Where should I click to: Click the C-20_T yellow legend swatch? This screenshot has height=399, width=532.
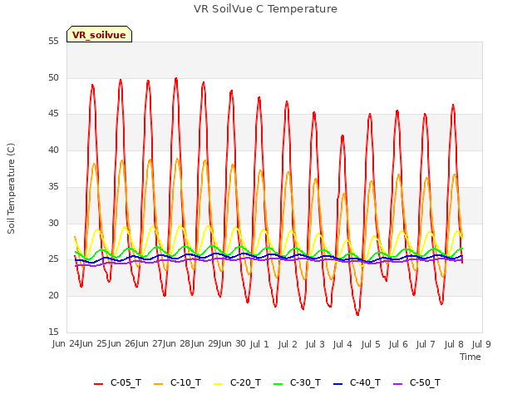(218, 384)
